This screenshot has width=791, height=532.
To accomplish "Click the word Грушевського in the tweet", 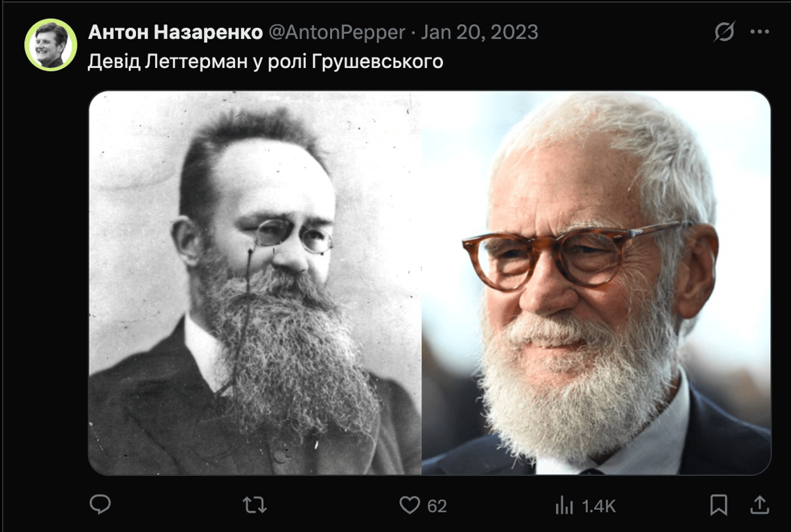I will pyautogui.click(x=377, y=62).
